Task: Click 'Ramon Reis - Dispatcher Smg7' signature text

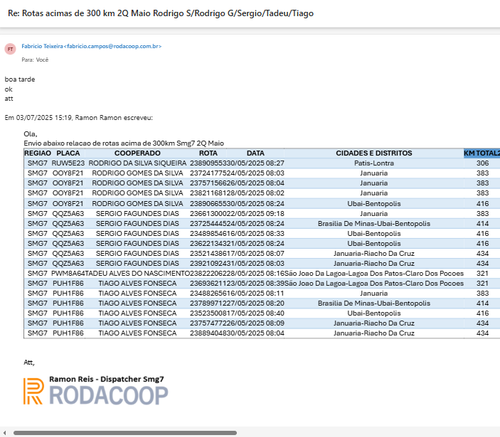Action: pos(106,379)
